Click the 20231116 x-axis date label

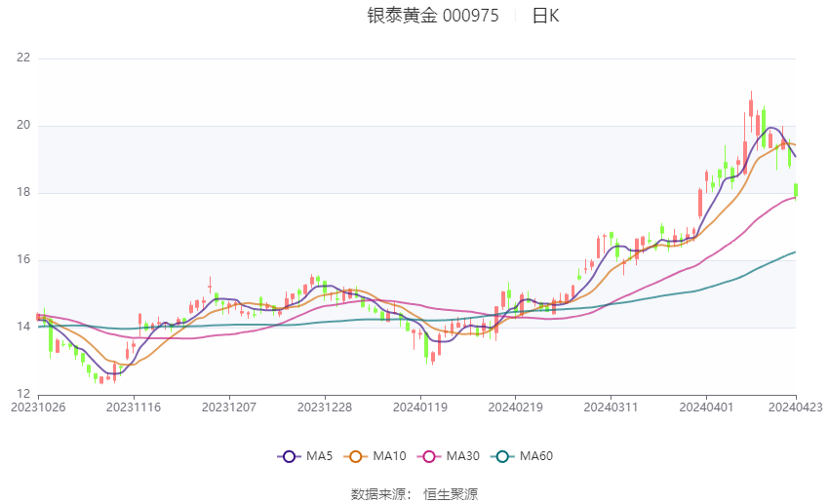[134, 407]
